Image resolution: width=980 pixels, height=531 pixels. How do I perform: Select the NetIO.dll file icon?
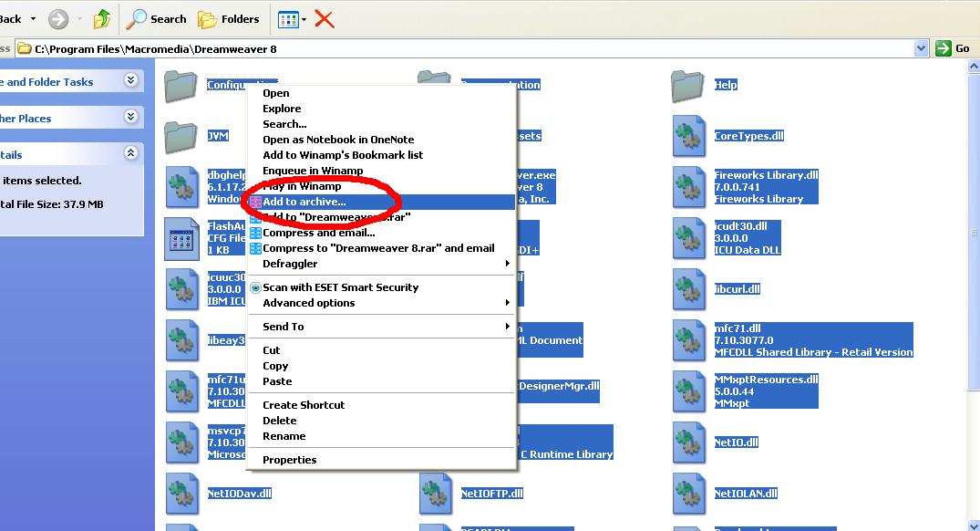pyautogui.click(x=689, y=442)
